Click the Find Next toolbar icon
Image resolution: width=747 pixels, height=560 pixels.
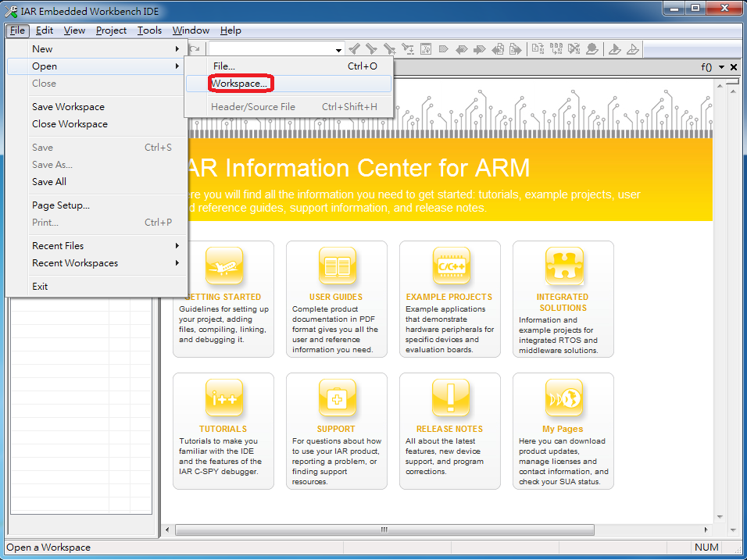(x=372, y=48)
